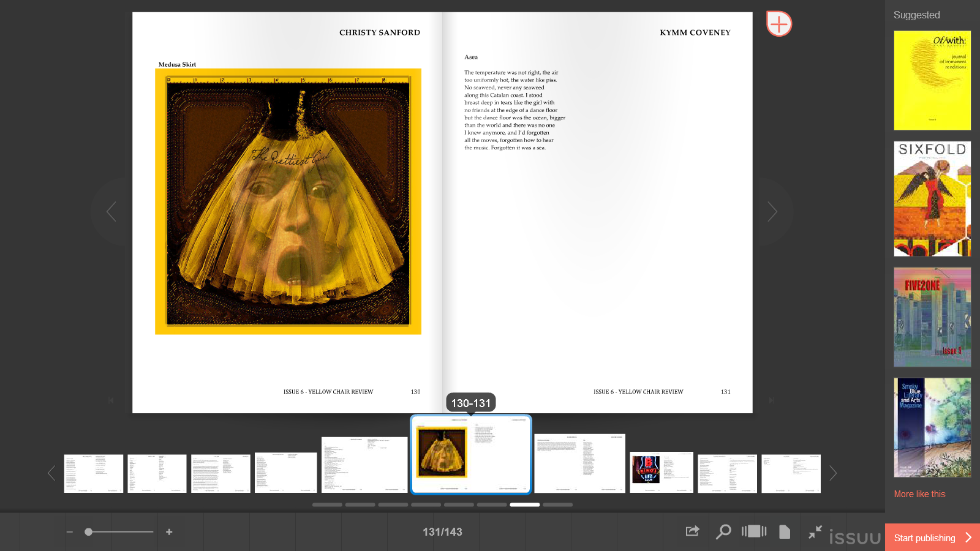Click the 131/143 page counter
Viewport: 980px width, 551px height.
pyautogui.click(x=442, y=532)
